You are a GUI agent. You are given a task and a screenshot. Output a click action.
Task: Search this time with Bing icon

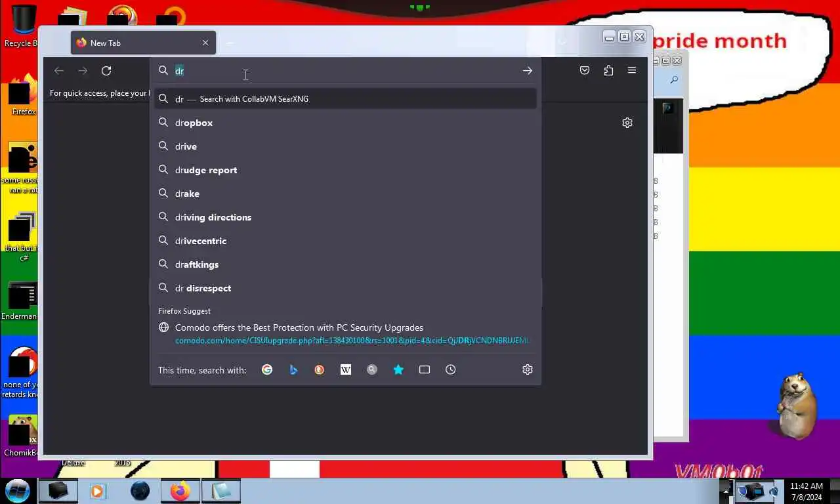point(293,370)
